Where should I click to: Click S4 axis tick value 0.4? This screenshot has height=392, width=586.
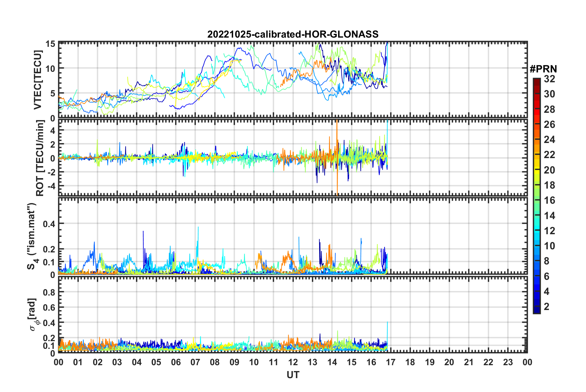point(49,224)
